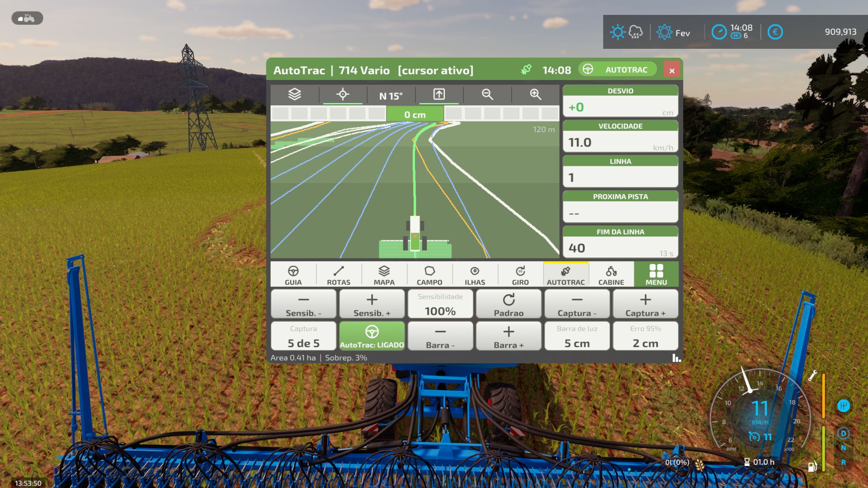Increase sensitivity with Sensib. + button
The height and width of the screenshot is (488, 868).
pyautogui.click(x=372, y=305)
